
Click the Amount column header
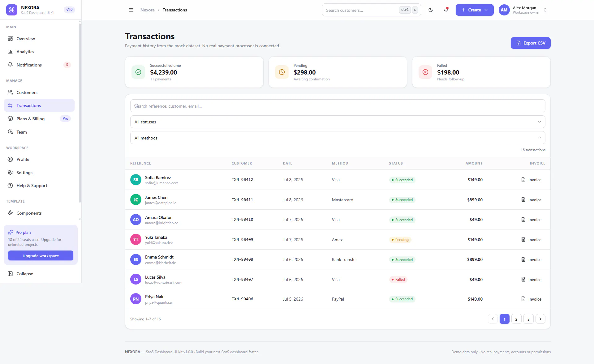tap(474, 163)
